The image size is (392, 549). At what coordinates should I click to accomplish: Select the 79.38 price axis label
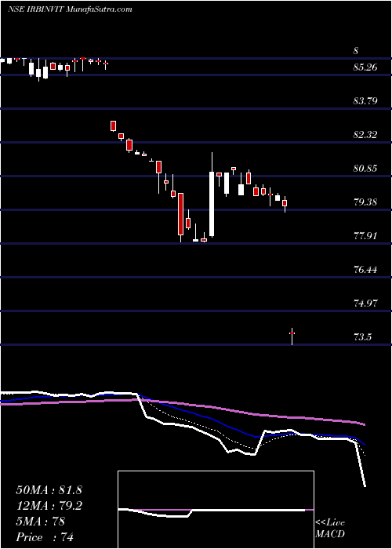[x=365, y=202]
